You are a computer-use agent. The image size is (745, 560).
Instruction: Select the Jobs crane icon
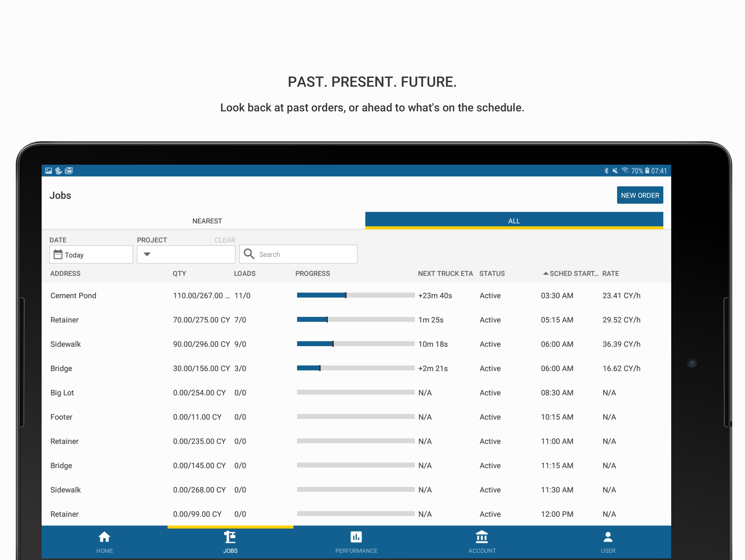pyautogui.click(x=230, y=538)
